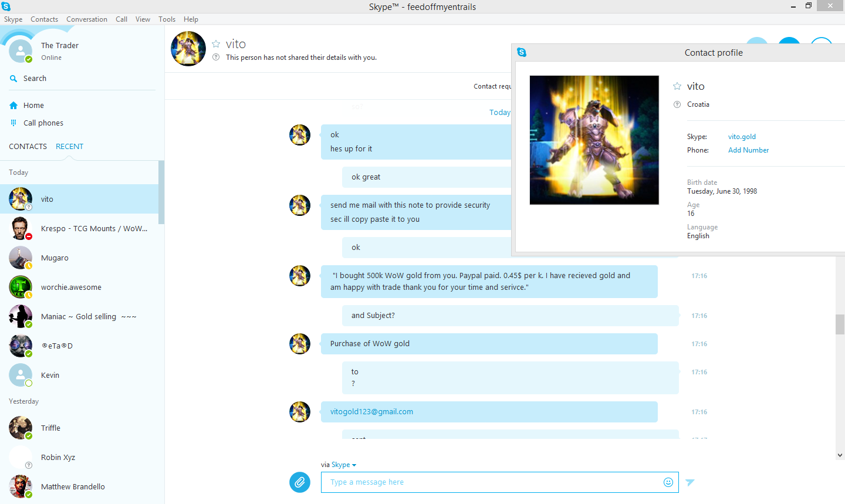Viewport: 845px width, 504px height.
Task: Open the Tools menu
Action: tap(167, 19)
